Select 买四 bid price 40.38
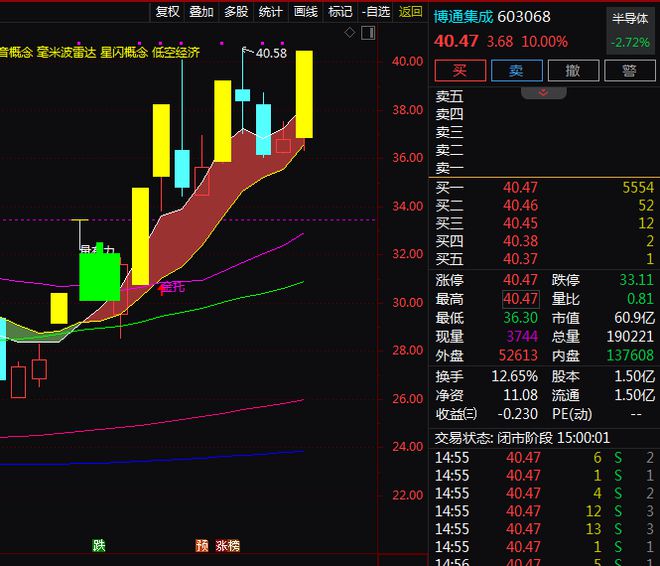The width and height of the screenshot is (660, 566). 521,242
